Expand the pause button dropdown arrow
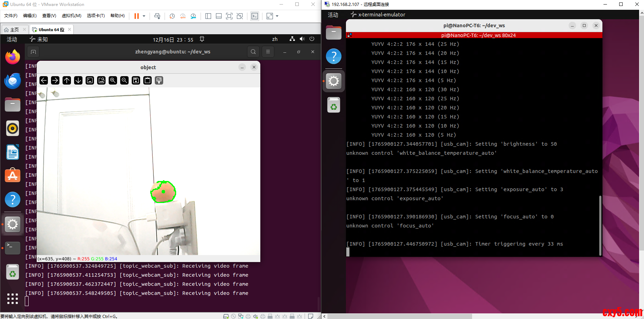The height and width of the screenshot is (319, 644). pyautogui.click(x=144, y=16)
